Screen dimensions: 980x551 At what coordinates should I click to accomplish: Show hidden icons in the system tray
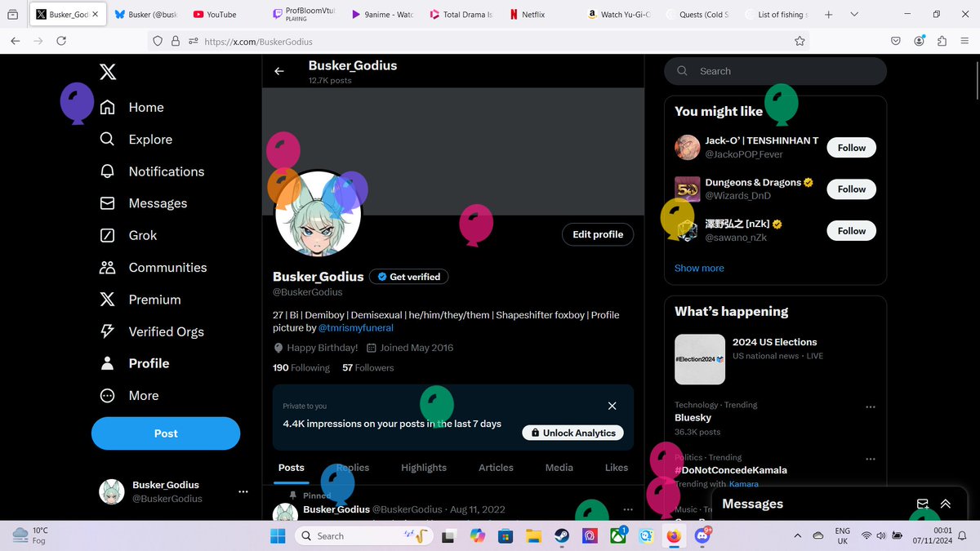click(x=797, y=535)
